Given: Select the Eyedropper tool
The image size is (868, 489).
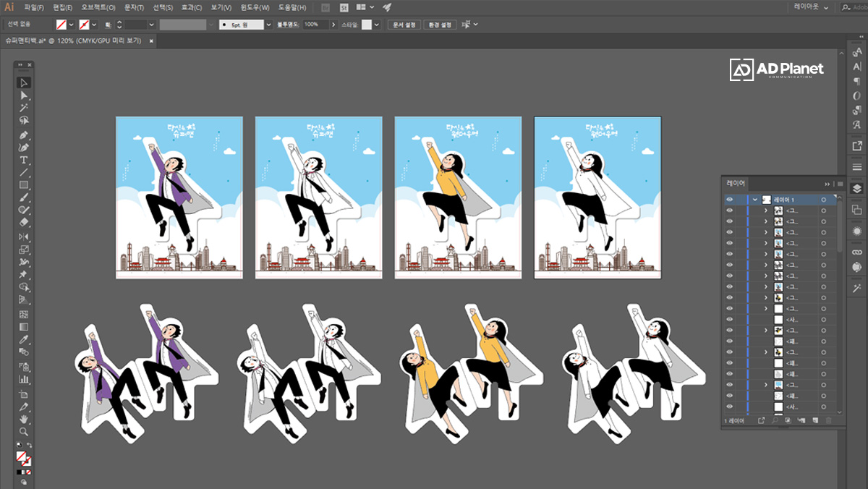Looking at the screenshot, I should point(24,339).
